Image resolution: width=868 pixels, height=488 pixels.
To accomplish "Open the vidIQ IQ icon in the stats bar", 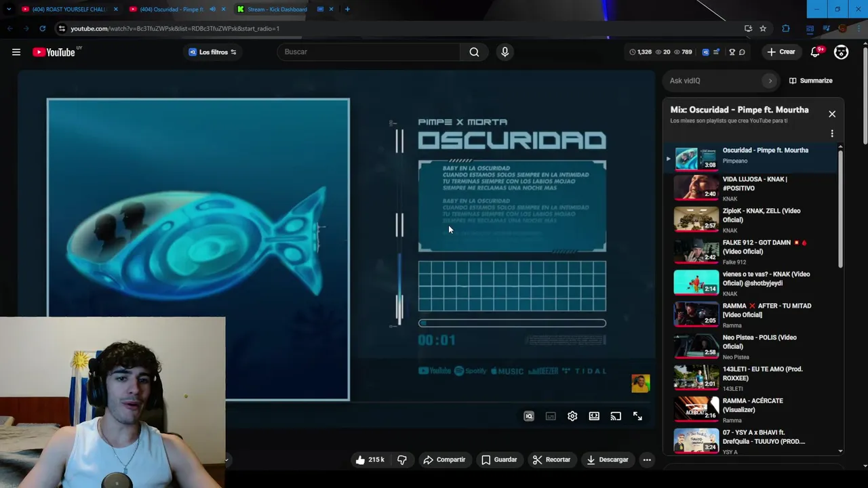I will pos(705,52).
